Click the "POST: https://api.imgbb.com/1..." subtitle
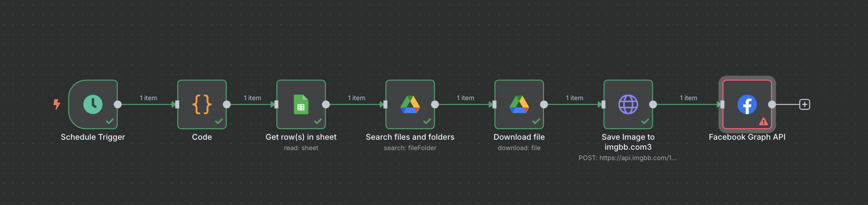This screenshot has height=205, width=868. click(x=627, y=158)
